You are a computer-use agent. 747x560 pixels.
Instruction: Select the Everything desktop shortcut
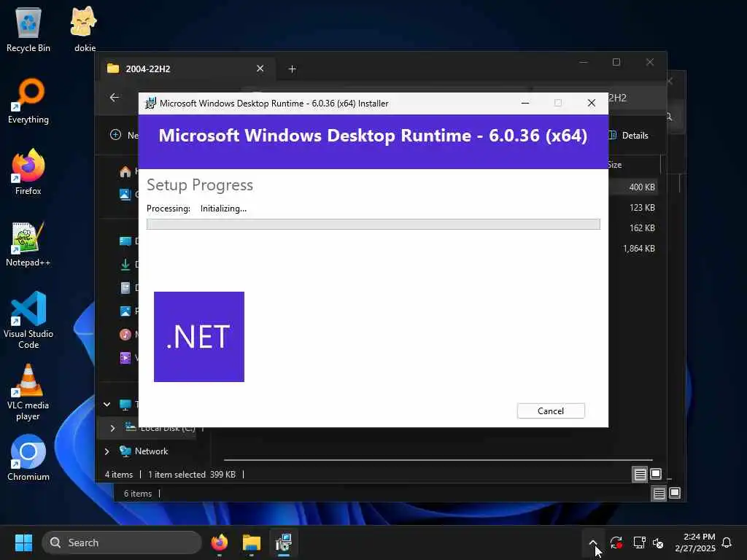click(28, 101)
